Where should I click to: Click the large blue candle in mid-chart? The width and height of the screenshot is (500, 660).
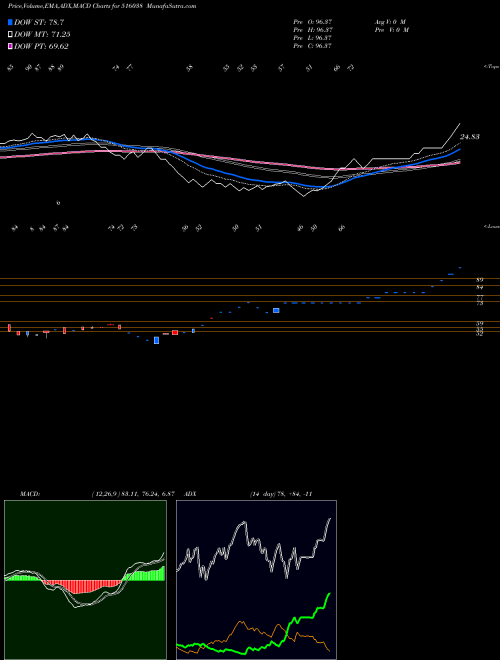point(276,310)
